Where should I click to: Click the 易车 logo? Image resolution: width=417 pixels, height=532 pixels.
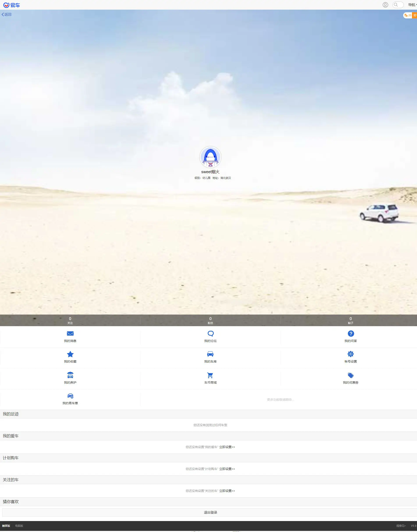[11, 5]
